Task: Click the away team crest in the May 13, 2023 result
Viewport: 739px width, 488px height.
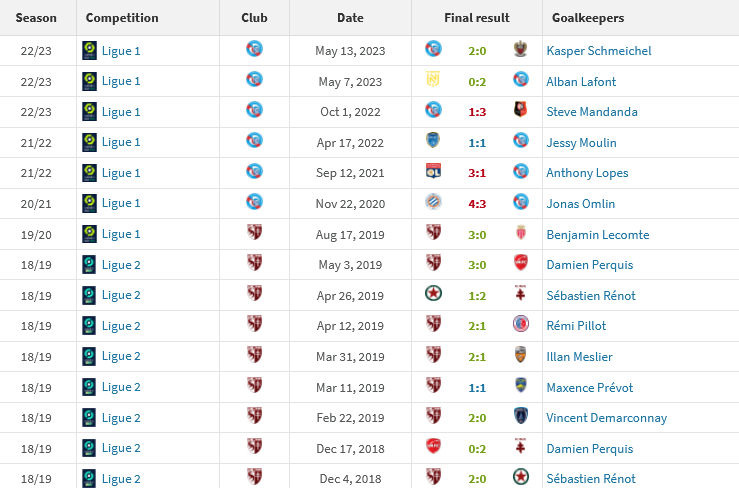Action: click(519, 49)
